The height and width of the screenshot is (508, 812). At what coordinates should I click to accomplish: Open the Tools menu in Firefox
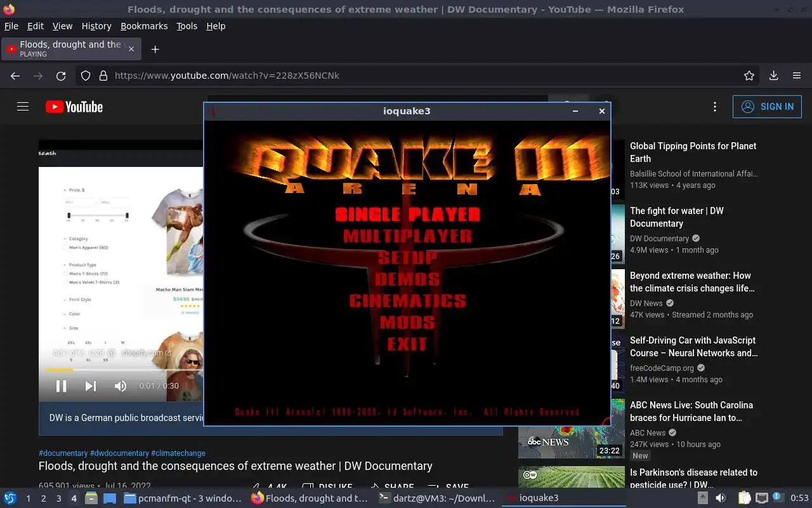[x=187, y=26]
